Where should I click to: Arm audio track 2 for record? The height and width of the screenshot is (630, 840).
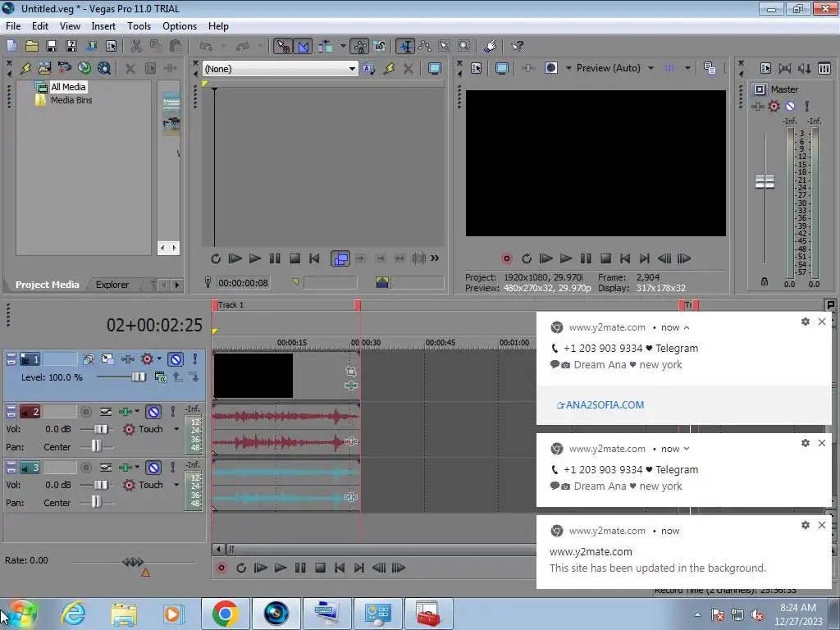coord(85,412)
